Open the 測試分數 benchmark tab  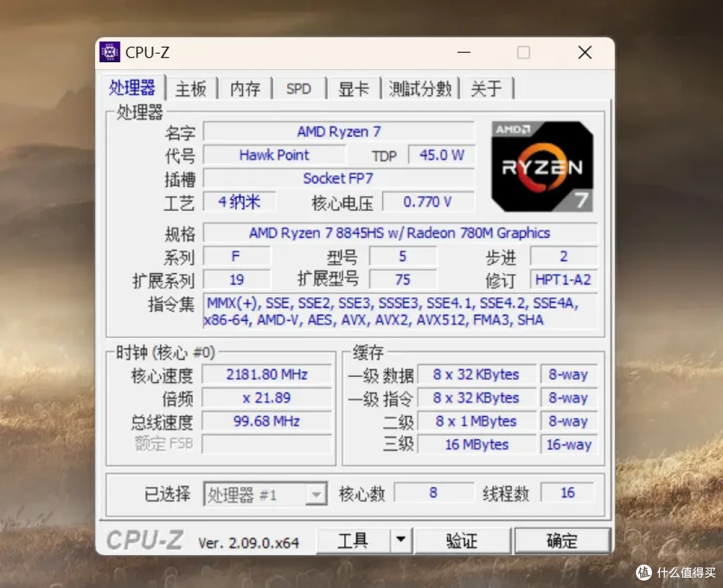[x=420, y=88]
